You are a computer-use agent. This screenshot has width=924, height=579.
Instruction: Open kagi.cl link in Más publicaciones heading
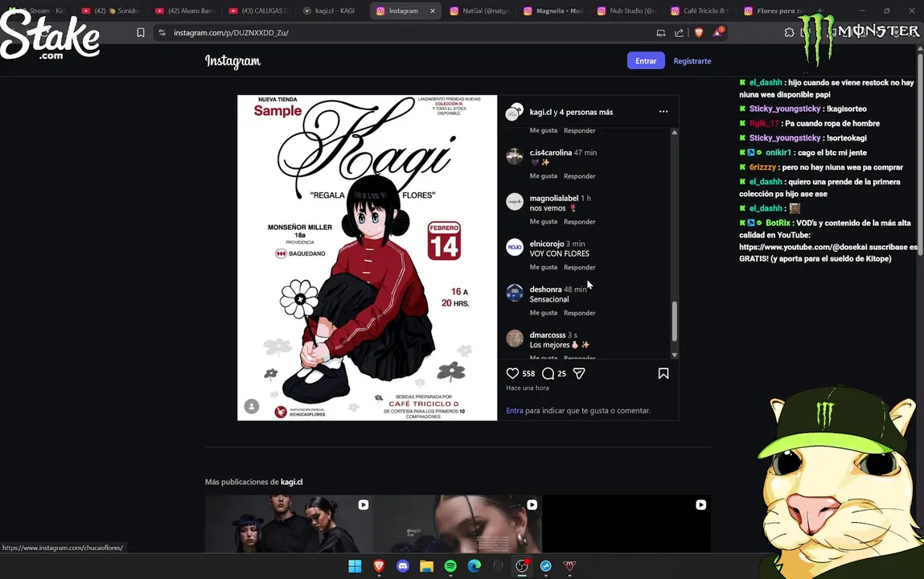[x=292, y=482]
